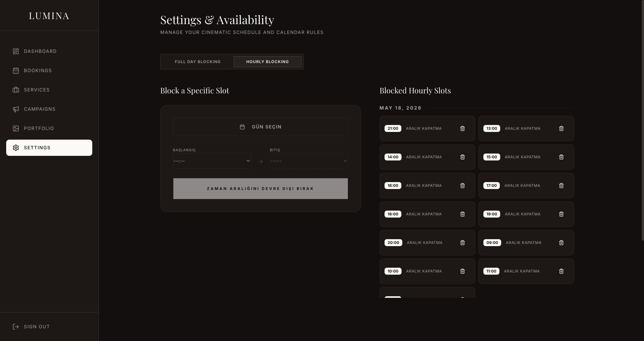Open Bookings from the sidebar
This screenshot has width=644, height=341.
coord(49,70)
